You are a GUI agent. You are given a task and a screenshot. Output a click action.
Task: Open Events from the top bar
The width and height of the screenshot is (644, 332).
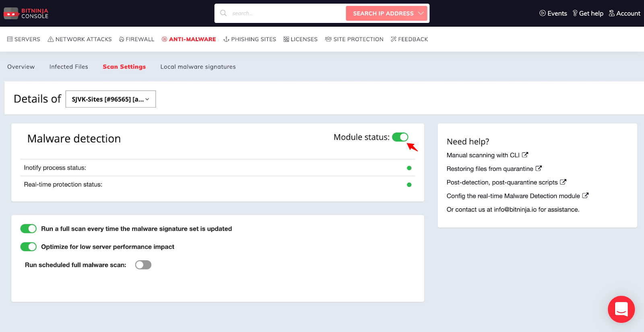[553, 13]
